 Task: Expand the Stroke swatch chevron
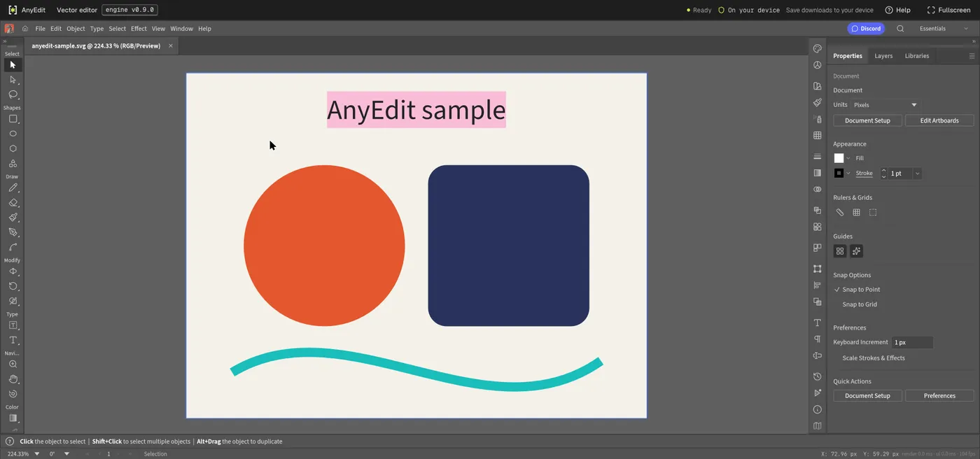point(848,174)
